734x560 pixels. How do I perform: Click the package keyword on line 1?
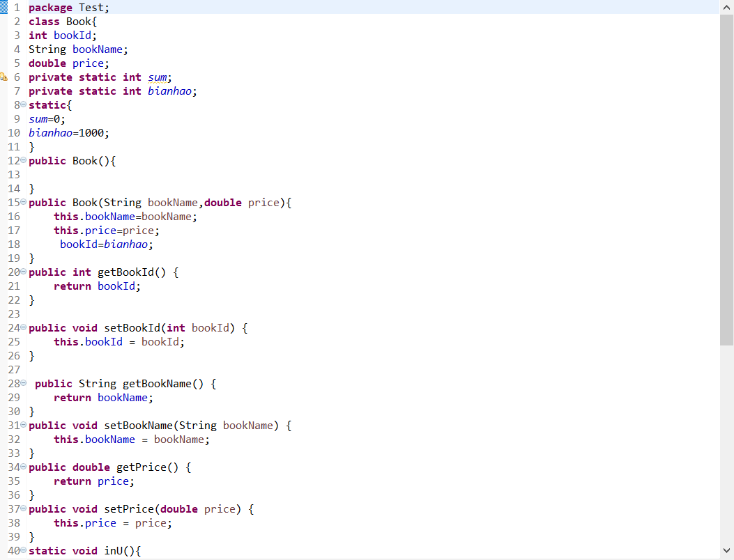50,8
